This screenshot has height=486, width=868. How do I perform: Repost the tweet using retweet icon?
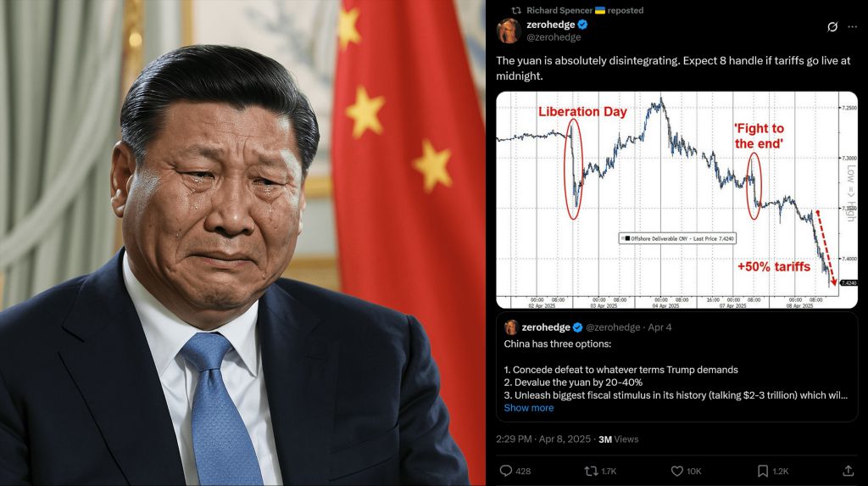pos(591,471)
